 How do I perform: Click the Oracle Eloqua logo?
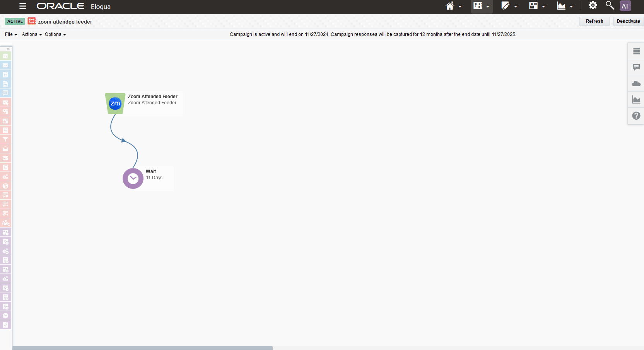(73, 6)
